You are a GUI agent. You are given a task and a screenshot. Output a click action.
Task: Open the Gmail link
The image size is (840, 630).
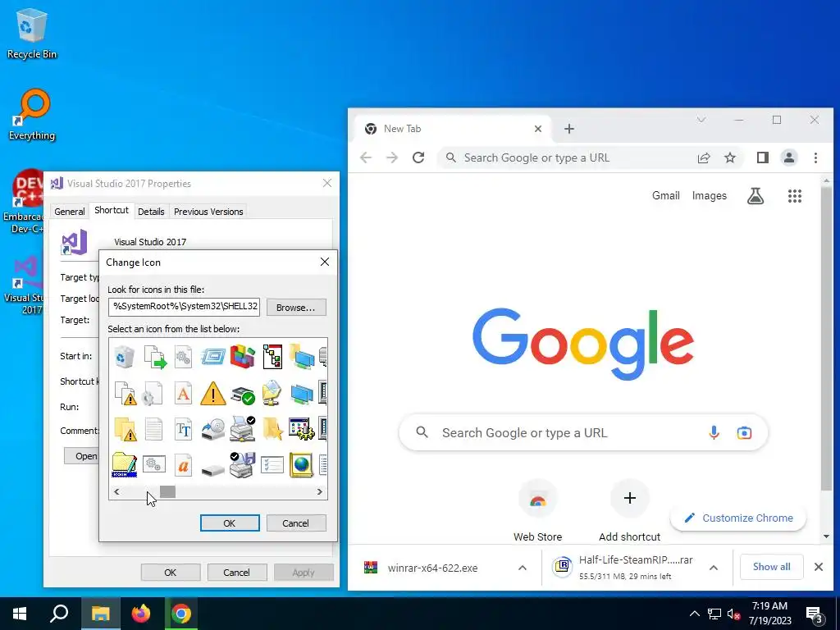click(666, 195)
